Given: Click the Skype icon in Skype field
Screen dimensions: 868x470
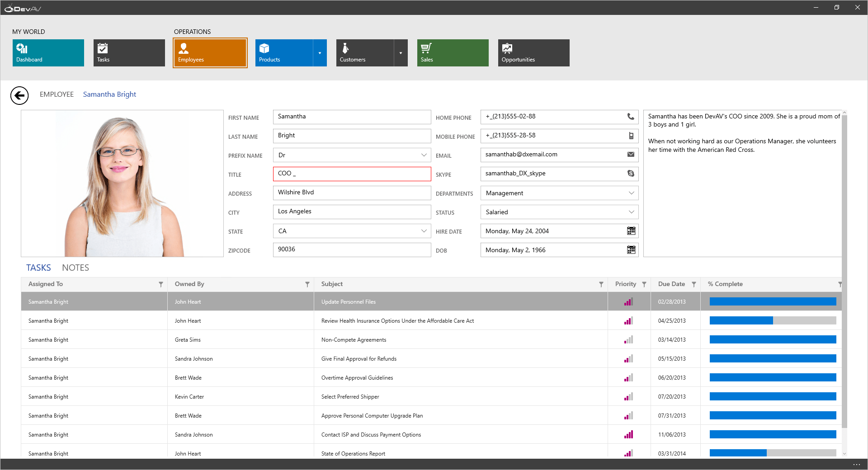Looking at the screenshot, I should coord(631,174).
